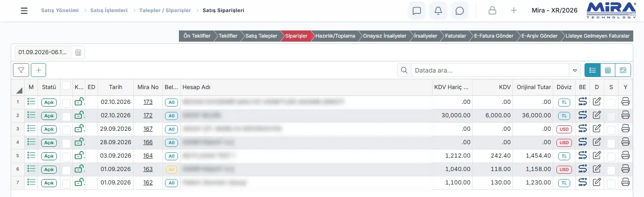644x197 pixels.
Task: Open the round chat bubble icon
Action: pos(459,10)
